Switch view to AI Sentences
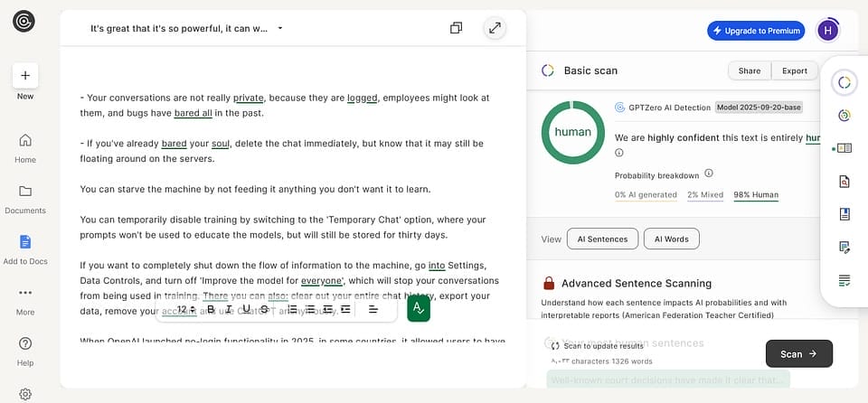The height and width of the screenshot is (403, 868). coord(602,239)
